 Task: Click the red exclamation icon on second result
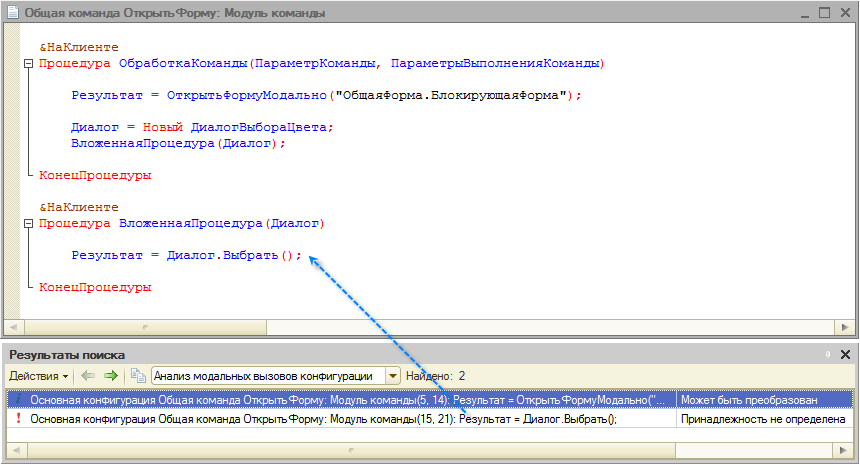[18, 419]
